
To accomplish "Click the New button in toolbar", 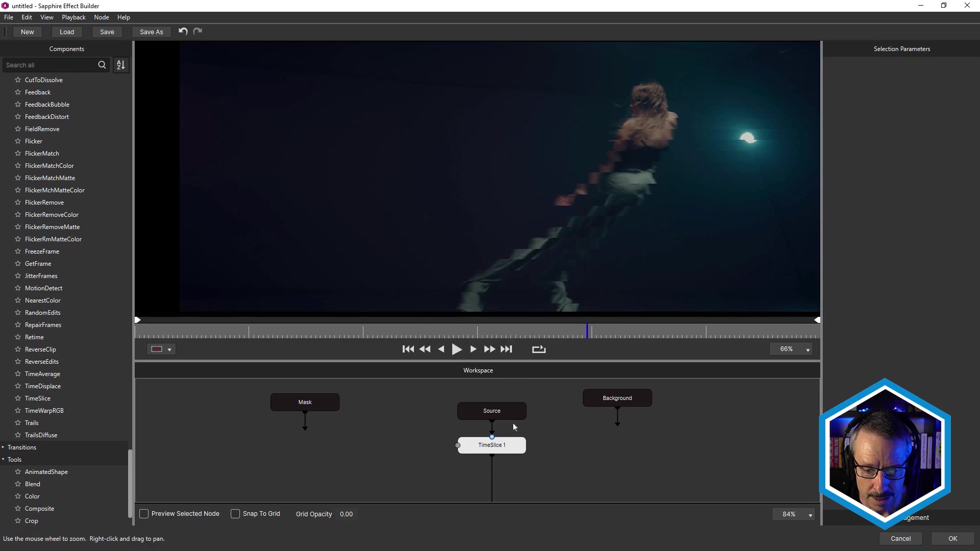I will [28, 32].
